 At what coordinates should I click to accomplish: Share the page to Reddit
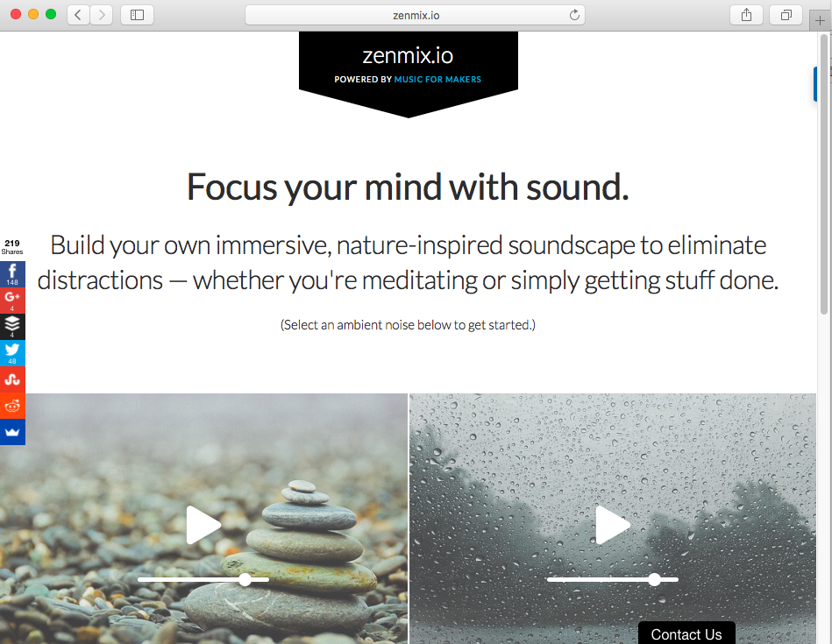point(12,406)
